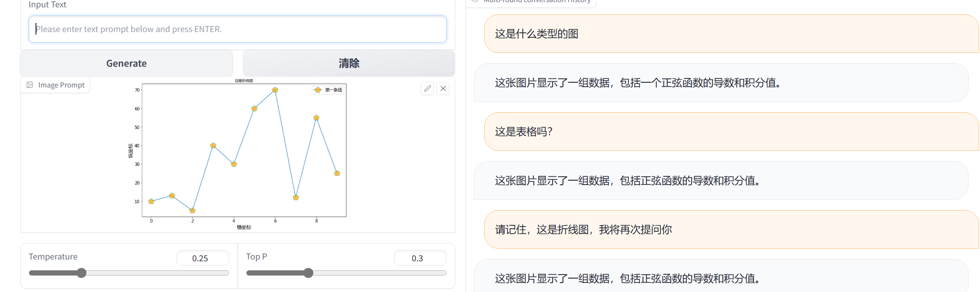
Task: Click the Top P value box 0.3
Action: [420, 258]
